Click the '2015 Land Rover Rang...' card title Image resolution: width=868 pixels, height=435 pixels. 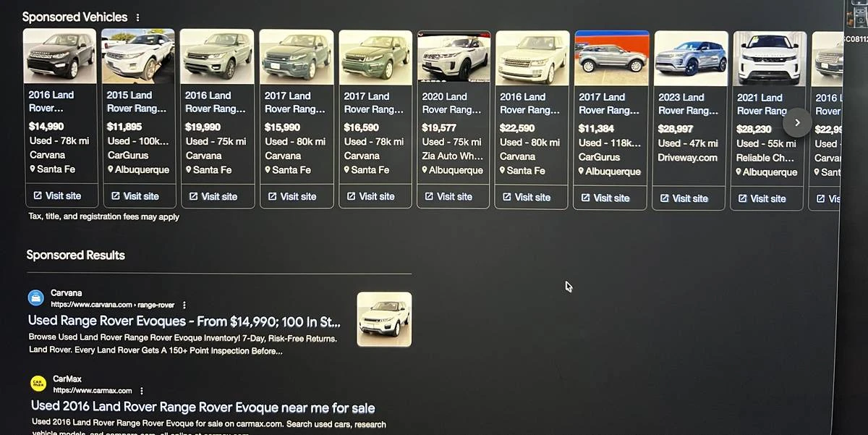coord(137,101)
